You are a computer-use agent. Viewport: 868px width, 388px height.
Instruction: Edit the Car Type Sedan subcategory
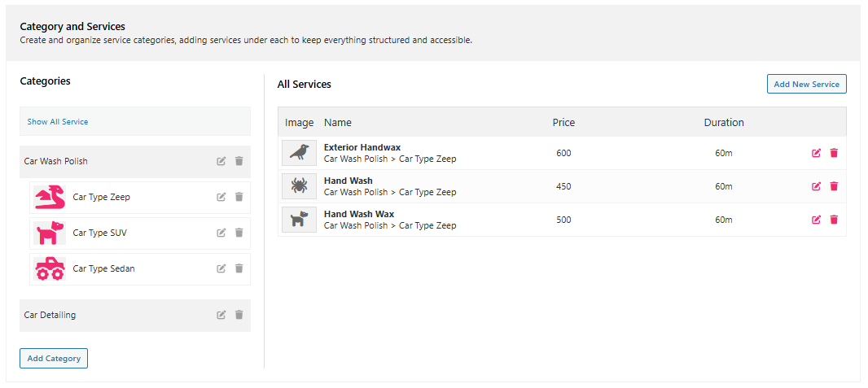click(x=221, y=268)
